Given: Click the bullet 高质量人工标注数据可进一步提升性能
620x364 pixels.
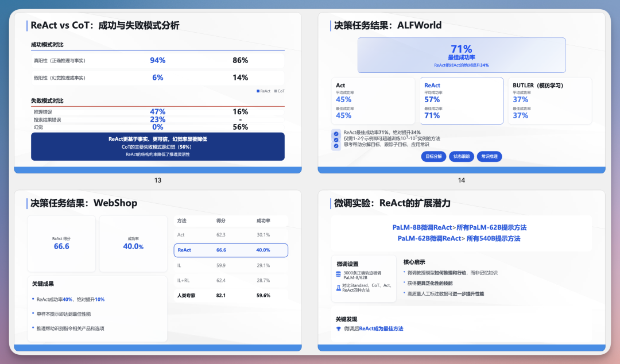Looking at the screenshot, I should tap(445, 294).
